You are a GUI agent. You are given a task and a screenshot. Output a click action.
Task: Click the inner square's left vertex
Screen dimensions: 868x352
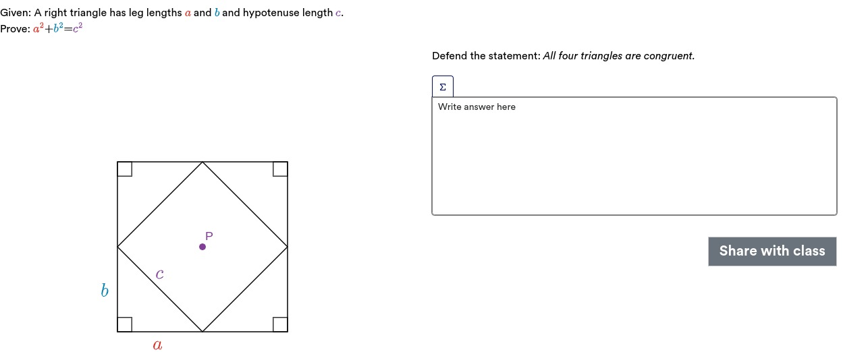coord(117,247)
